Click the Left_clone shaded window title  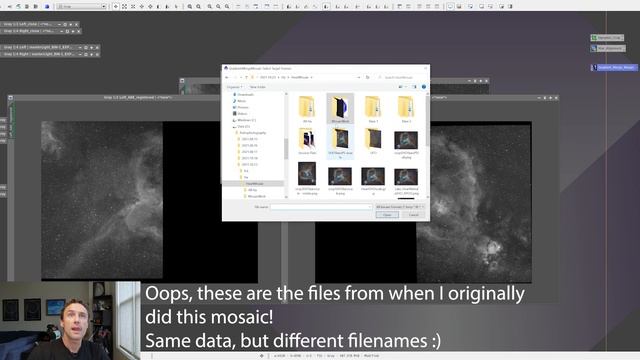[29, 24]
